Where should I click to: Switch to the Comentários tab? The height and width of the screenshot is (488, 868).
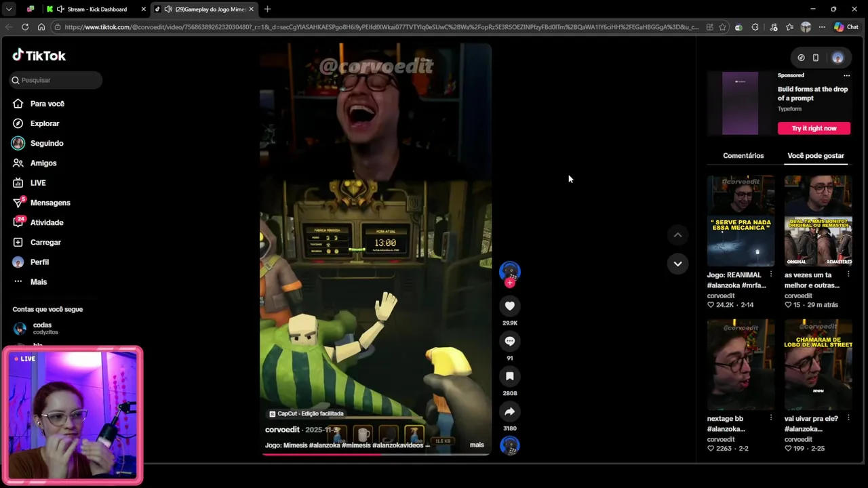point(743,156)
